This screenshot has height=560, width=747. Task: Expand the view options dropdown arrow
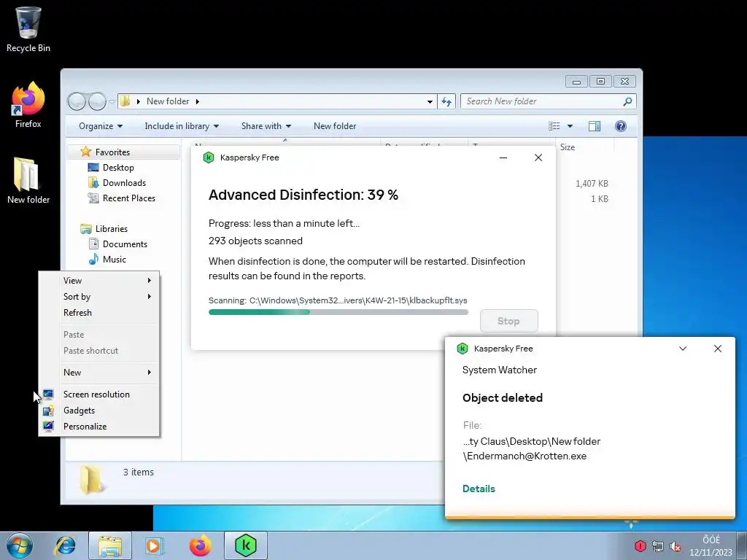570,126
